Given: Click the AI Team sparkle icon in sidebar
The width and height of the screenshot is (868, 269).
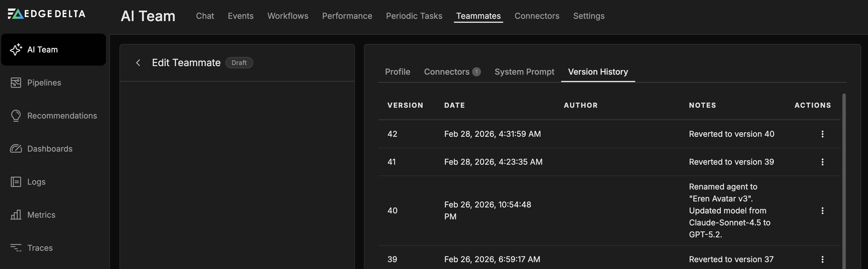Looking at the screenshot, I should 16,50.
